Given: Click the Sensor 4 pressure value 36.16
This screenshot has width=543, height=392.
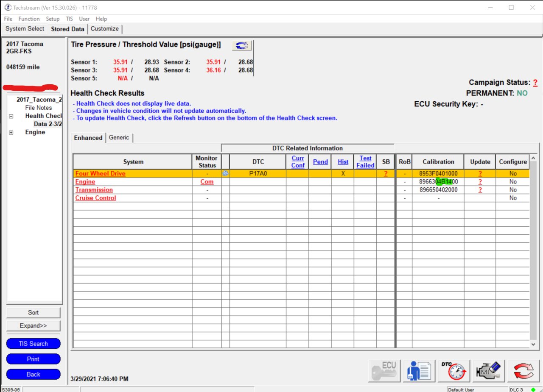Looking at the screenshot, I should click(x=213, y=70).
